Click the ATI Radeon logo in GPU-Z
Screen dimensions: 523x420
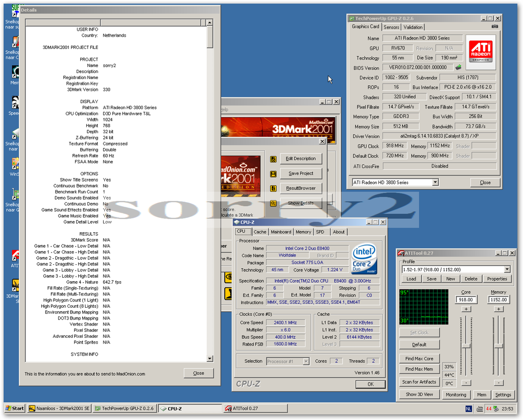[x=480, y=52]
